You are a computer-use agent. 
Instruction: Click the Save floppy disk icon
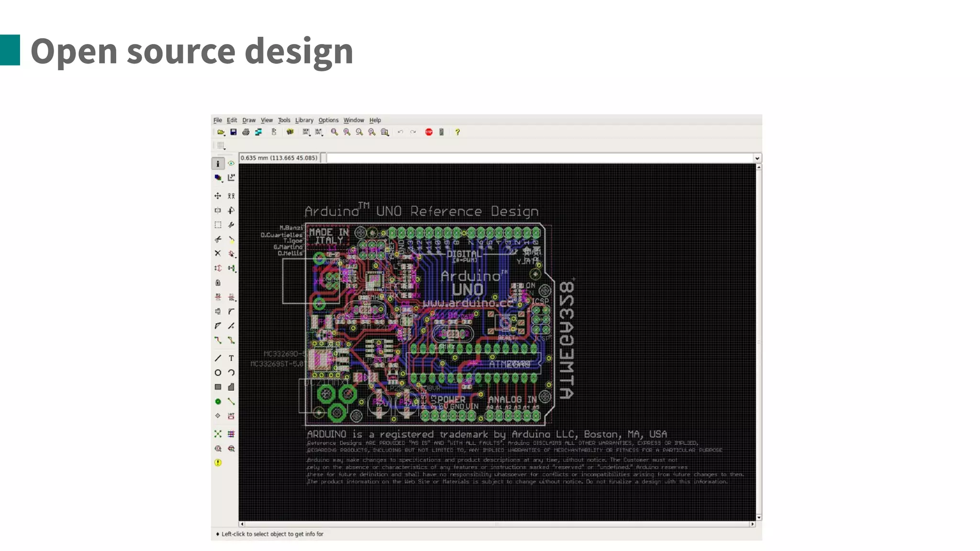click(x=234, y=132)
